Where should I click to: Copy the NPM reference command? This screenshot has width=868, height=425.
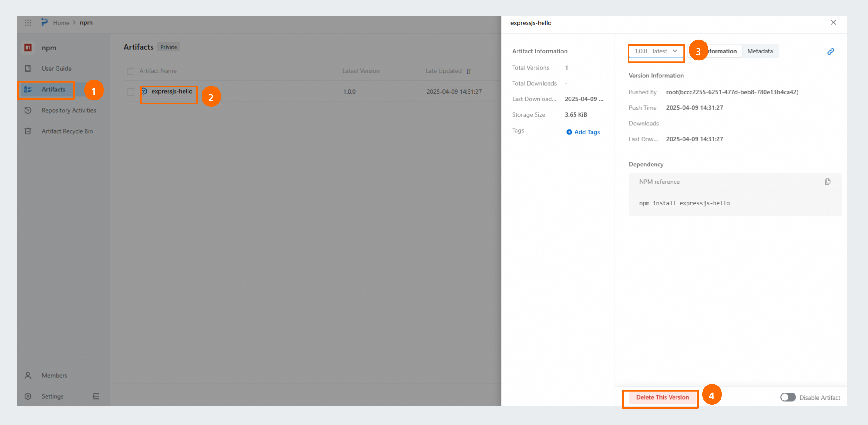(x=827, y=182)
